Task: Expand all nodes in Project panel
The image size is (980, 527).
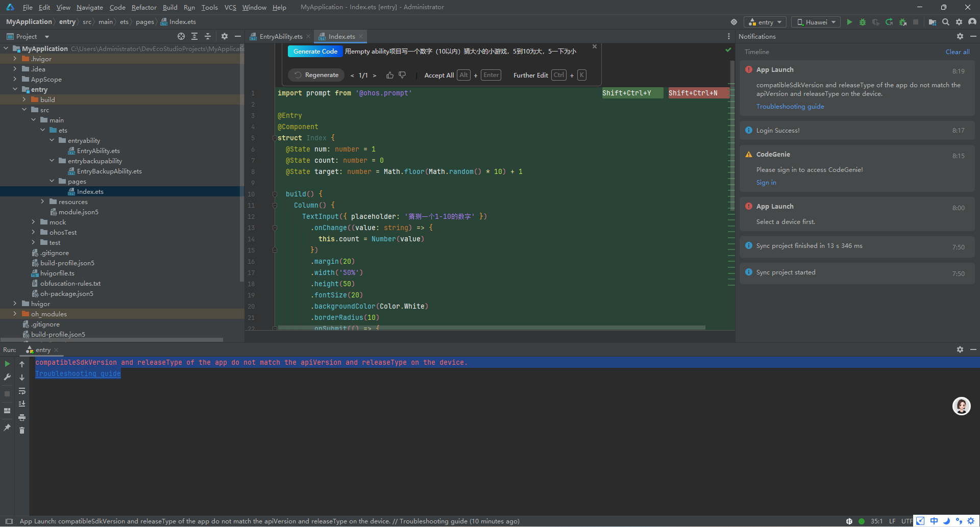Action: 194,36
